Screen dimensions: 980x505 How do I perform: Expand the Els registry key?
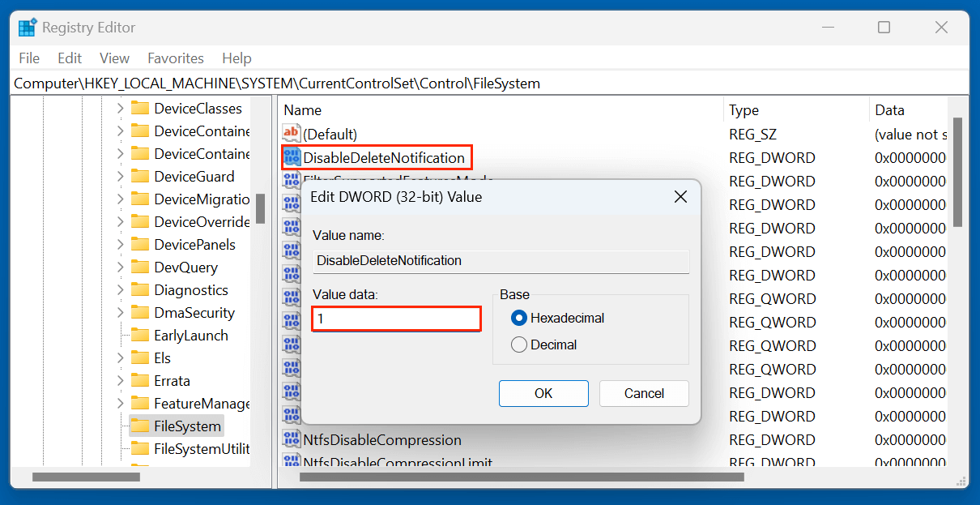(x=120, y=357)
